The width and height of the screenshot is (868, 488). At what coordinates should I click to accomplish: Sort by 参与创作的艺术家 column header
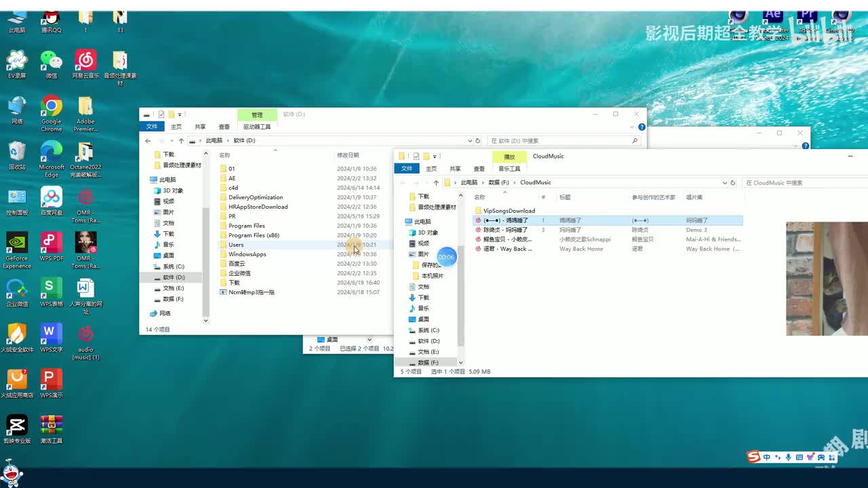click(654, 197)
